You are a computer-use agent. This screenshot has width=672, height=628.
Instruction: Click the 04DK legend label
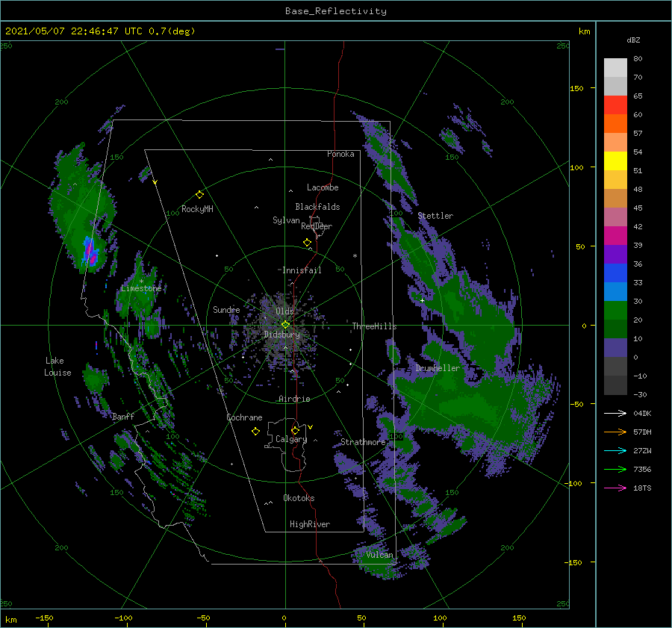[642, 413]
